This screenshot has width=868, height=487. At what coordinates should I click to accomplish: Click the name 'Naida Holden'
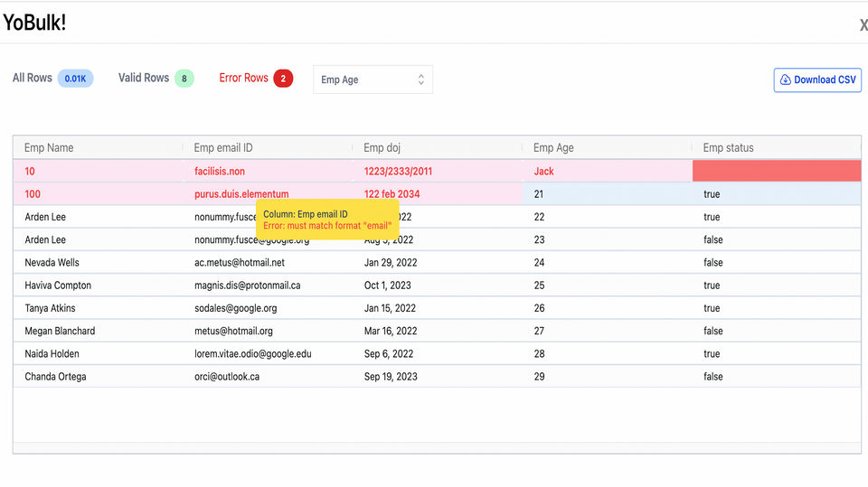click(52, 353)
